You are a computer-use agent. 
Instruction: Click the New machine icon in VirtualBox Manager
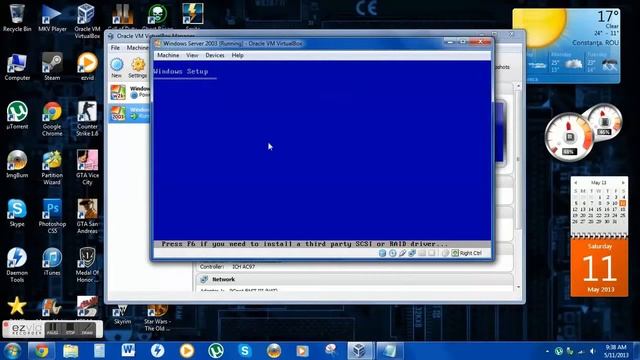pos(117,67)
